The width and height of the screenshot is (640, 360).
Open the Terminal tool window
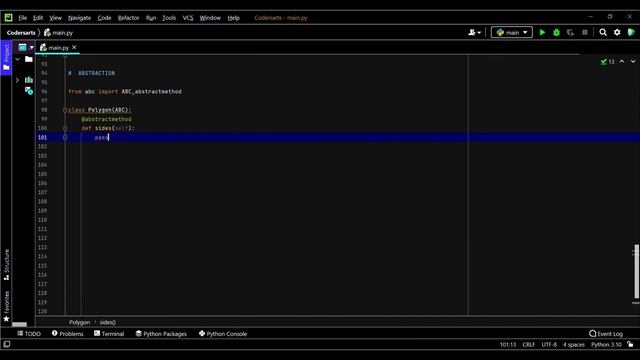(109, 333)
